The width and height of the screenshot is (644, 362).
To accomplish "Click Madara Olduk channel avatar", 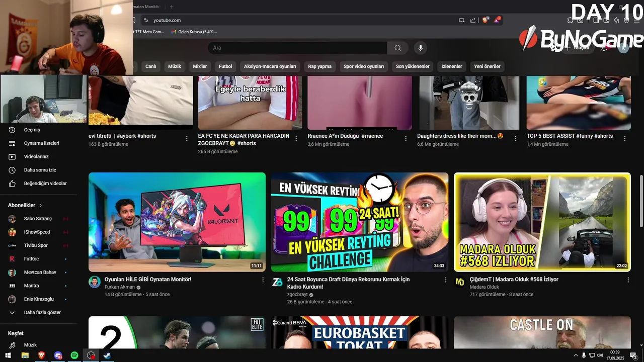I will [x=460, y=282].
